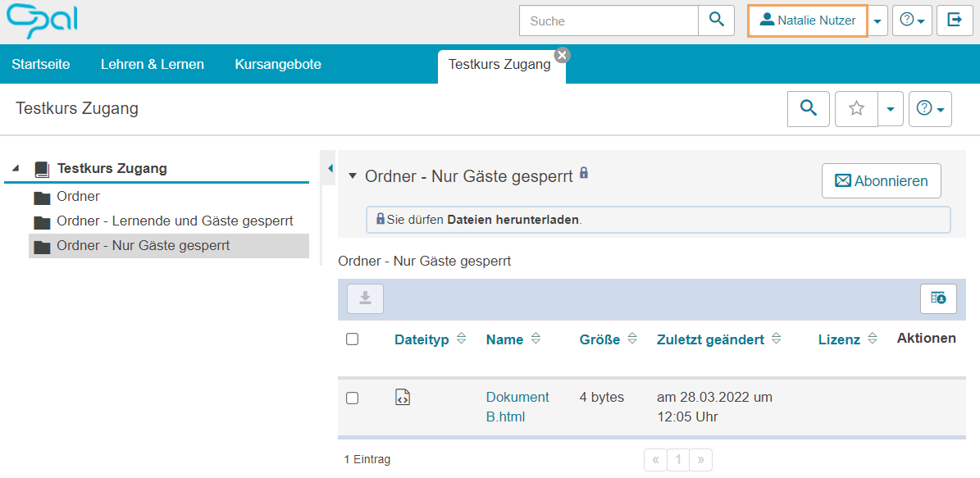
Task: Switch to the Kursangebote tab
Action: click(x=277, y=63)
